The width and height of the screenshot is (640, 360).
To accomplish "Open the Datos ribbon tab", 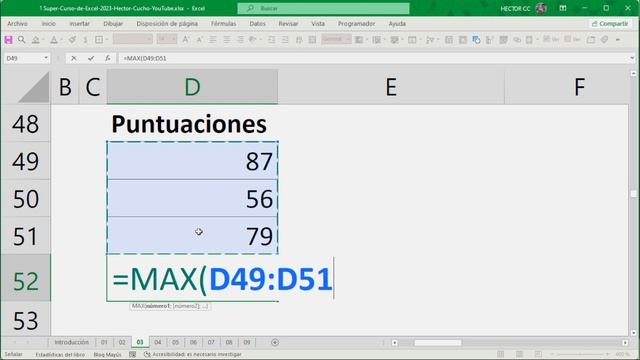I will pyautogui.click(x=258, y=24).
